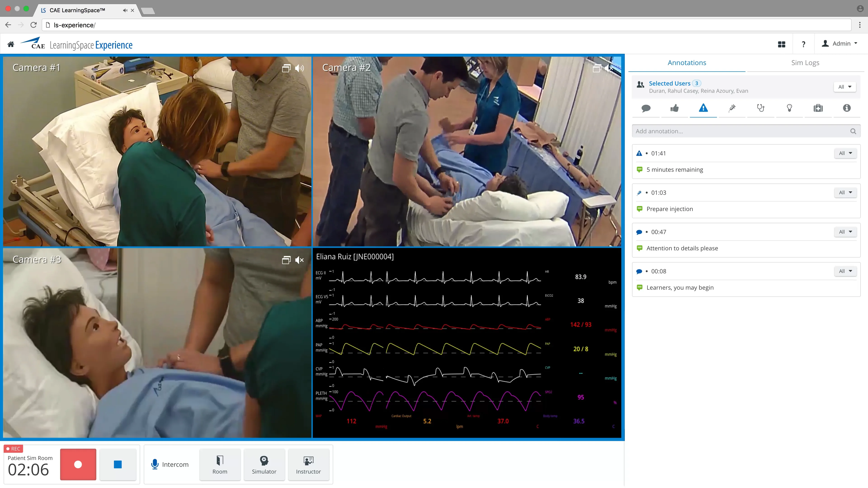Pop out Camera #1 into a window
The image size is (868, 488).
[x=286, y=68]
